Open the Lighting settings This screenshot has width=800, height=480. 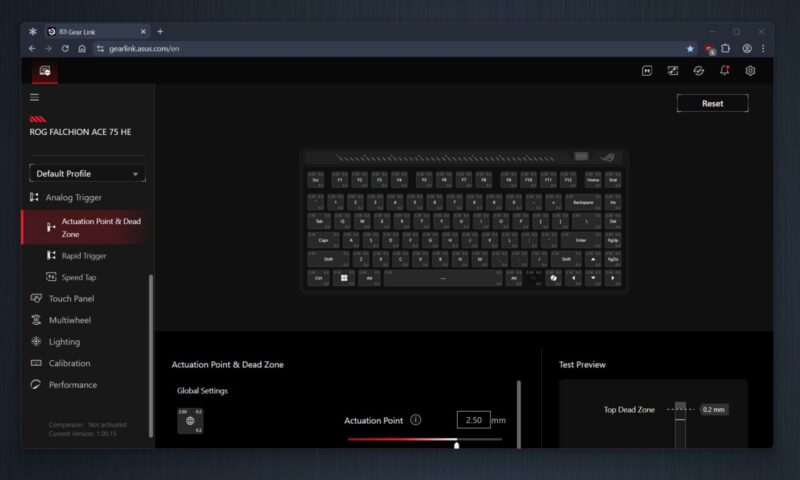pos(64,342)
